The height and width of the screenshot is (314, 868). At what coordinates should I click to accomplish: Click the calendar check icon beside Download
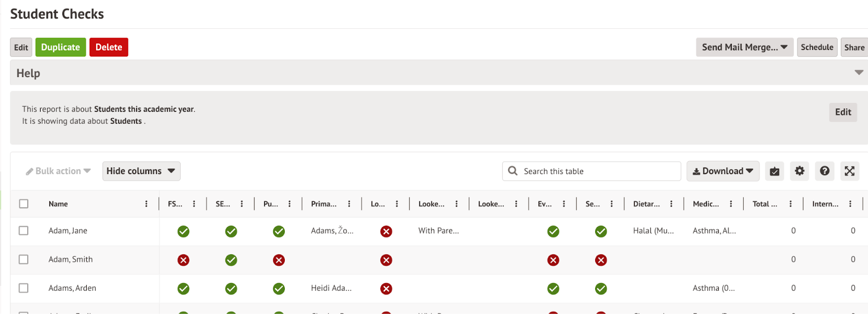[774, 171]
